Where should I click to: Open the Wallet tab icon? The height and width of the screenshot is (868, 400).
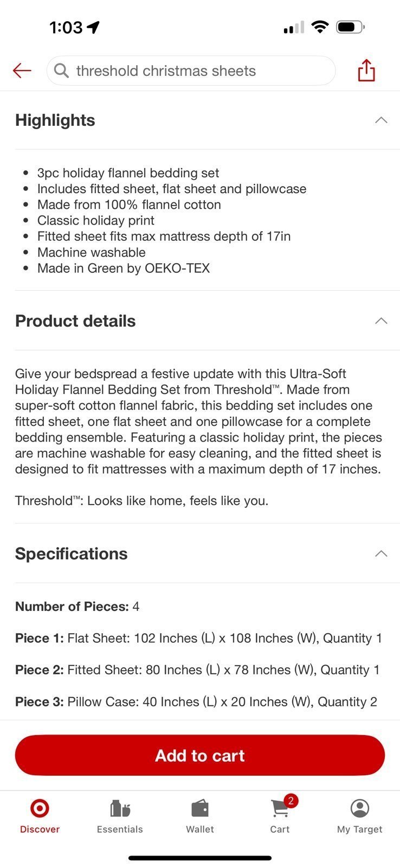click(200, 808)
